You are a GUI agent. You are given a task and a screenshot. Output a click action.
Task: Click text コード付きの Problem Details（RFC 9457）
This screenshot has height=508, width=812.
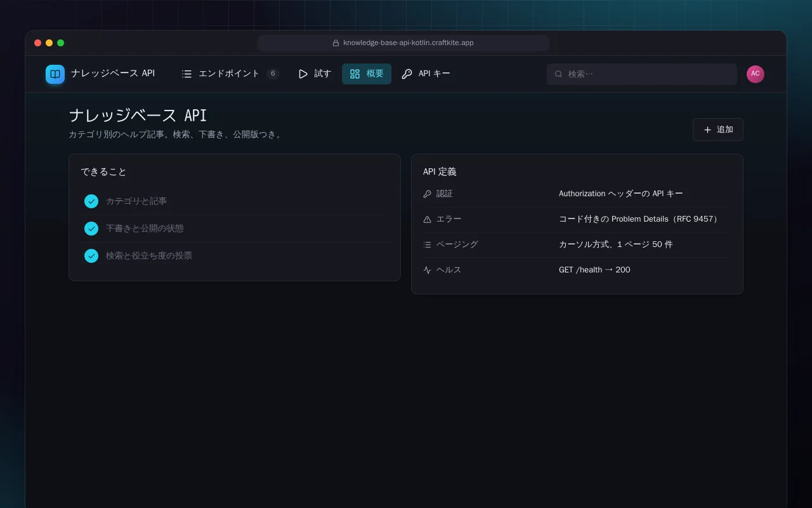(639, 219)
